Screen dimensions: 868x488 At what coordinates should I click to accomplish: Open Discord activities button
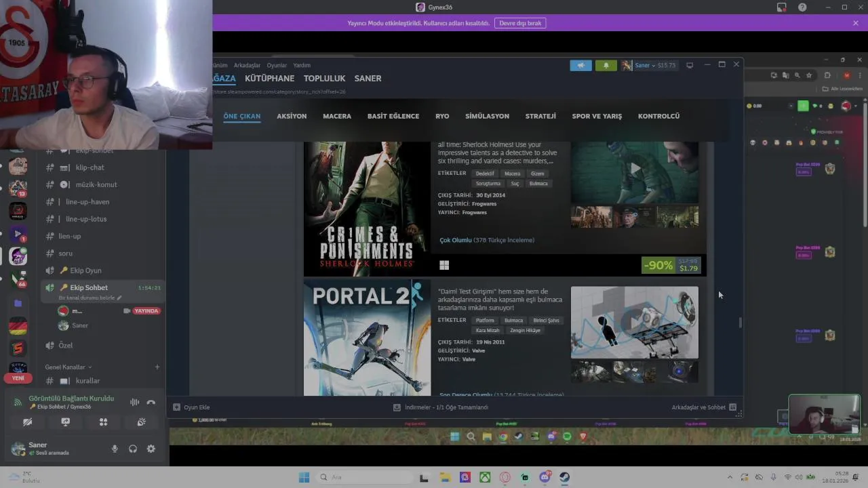click(x=103, y=422)
